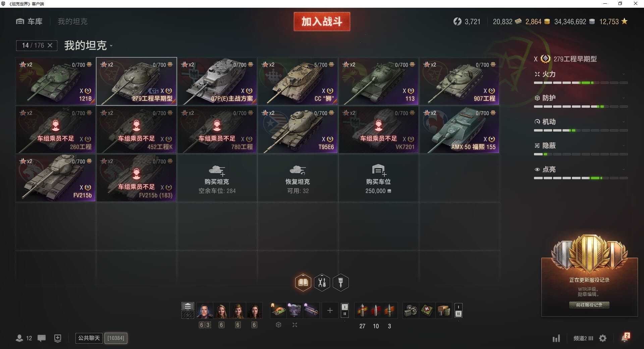Open the equipment wrench tools icon
644x349 pixels.
tap(322, 282)
